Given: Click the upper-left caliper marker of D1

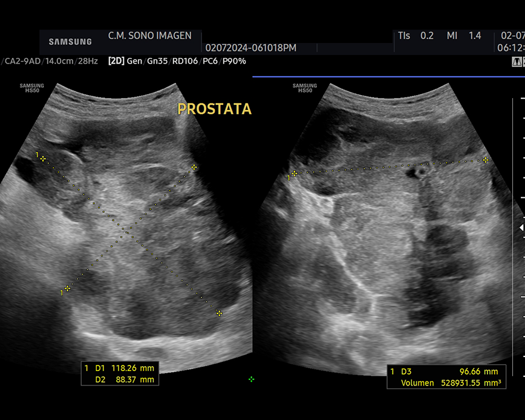Looking at the screenshot, I should tap(42, 159).
